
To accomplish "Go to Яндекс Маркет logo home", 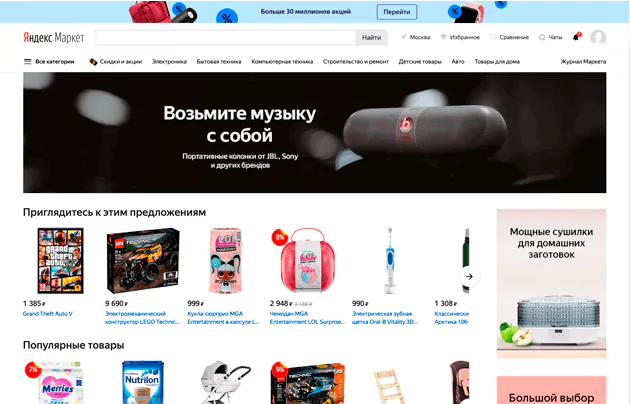I will [53, 37].
